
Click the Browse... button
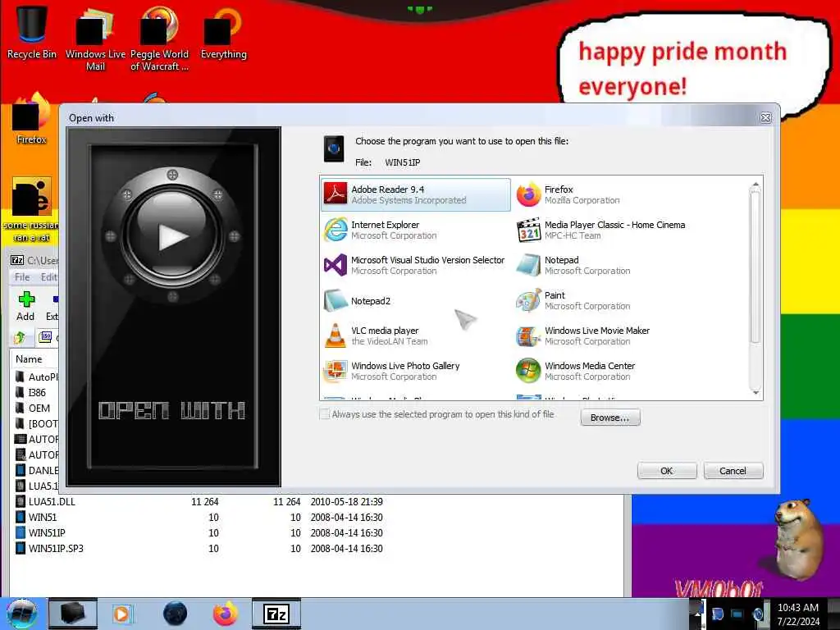(610, 418)
